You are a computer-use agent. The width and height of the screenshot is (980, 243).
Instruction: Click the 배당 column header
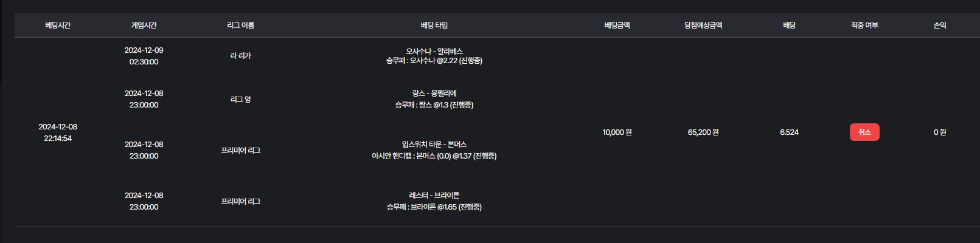coord(789,26)
